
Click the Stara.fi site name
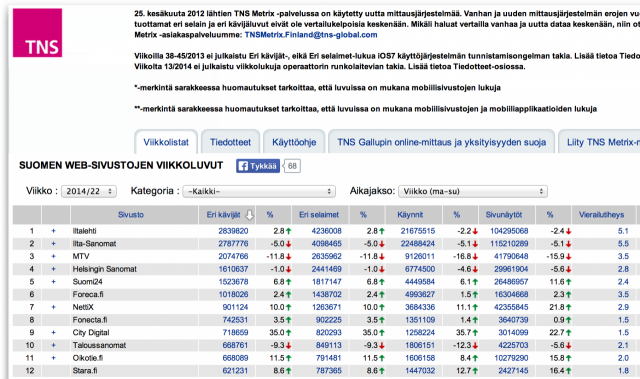coord(85,370)
